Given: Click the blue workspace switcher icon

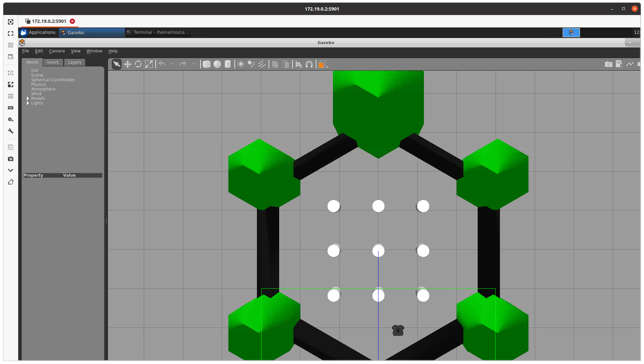Looking at the screenshot, I should click(571, 32).
